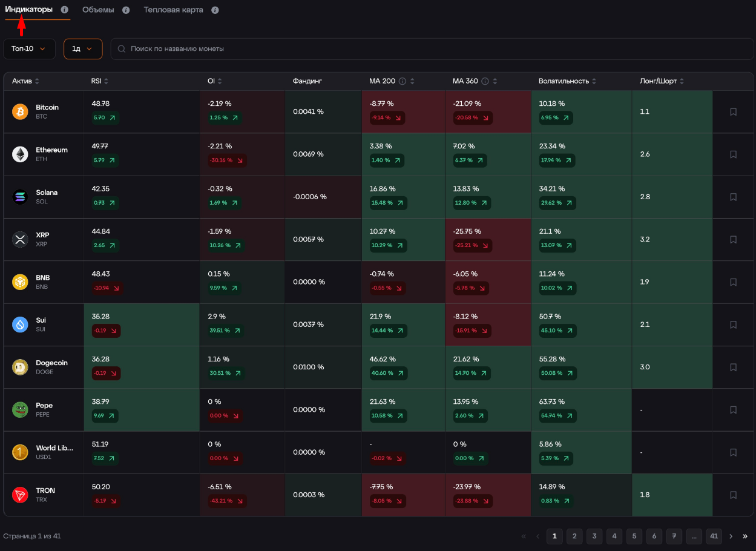The image size is (756, 551).
Task: Bookmark the BNB row
Action: tap(734, 282)
